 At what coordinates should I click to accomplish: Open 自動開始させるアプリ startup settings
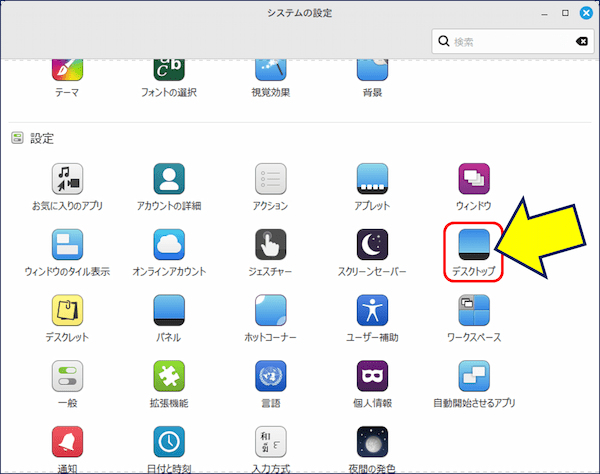point(474,377)
